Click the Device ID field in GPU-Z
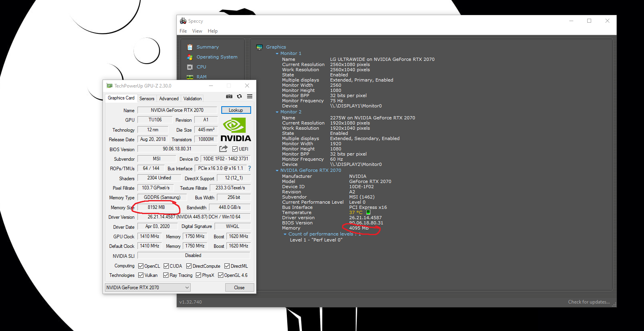This screenshot has width=644, height=331. [x=226, y=159]
